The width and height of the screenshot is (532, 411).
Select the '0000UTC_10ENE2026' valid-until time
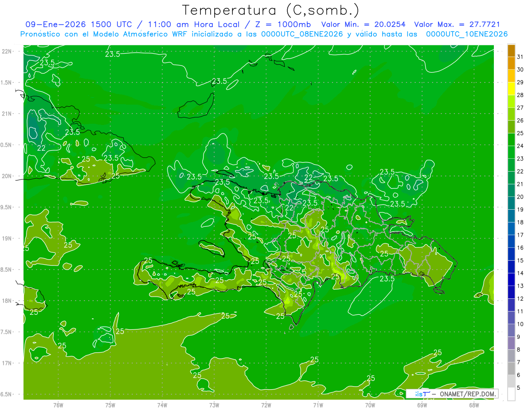point(467,34)
